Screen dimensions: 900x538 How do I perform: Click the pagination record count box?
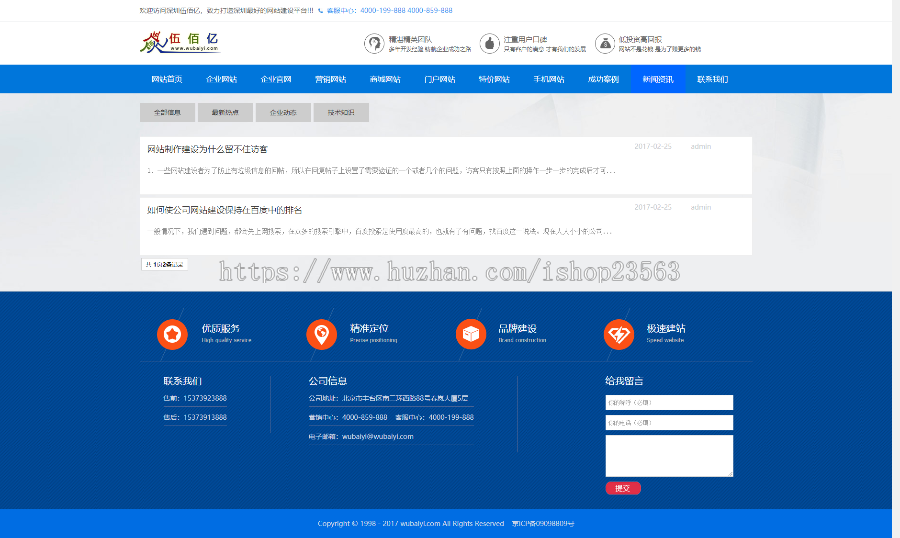165,264
